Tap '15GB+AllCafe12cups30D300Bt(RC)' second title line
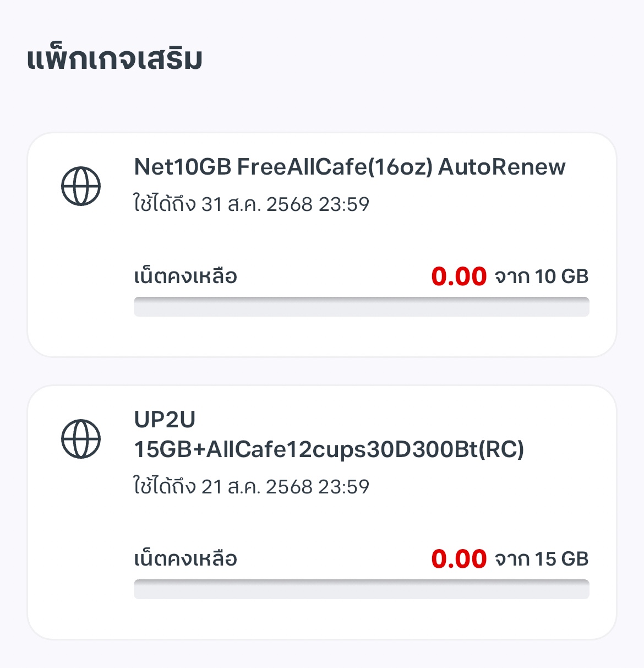 [x=329, y=449]
